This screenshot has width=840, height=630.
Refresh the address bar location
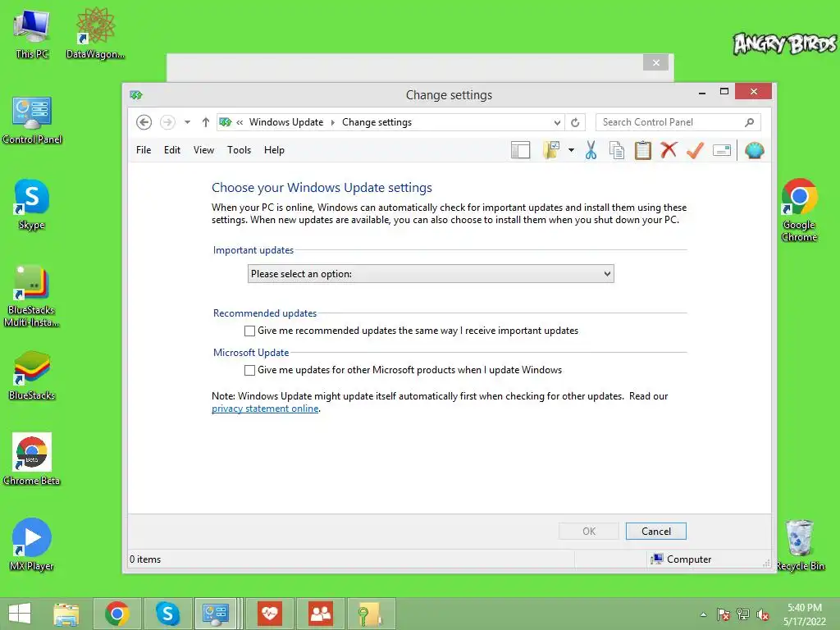[x=575, y=123]
